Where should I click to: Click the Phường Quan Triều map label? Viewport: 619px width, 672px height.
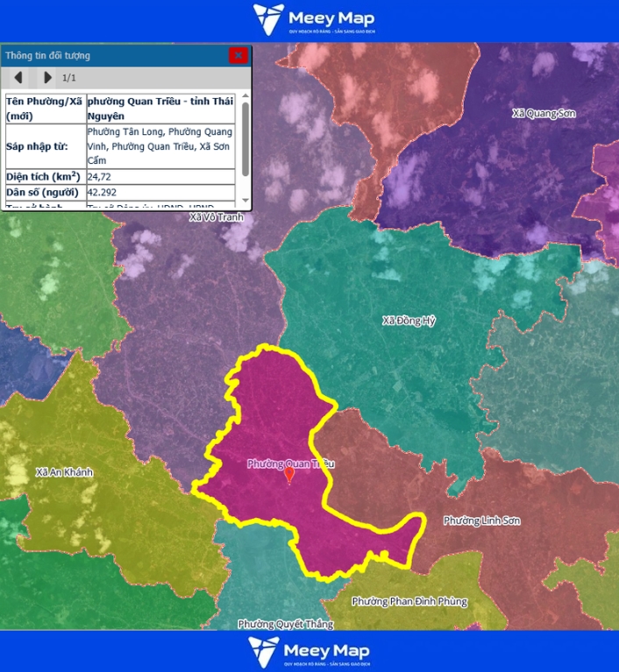290,463
